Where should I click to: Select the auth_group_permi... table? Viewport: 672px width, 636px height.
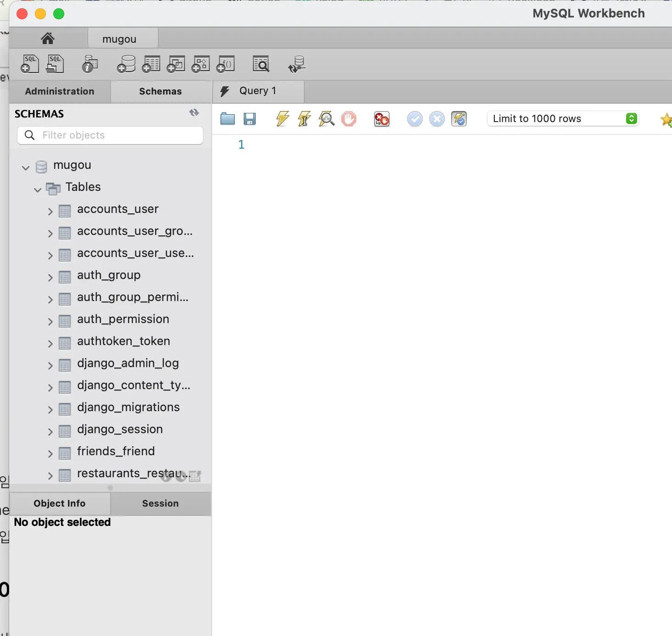coord(133,297)
